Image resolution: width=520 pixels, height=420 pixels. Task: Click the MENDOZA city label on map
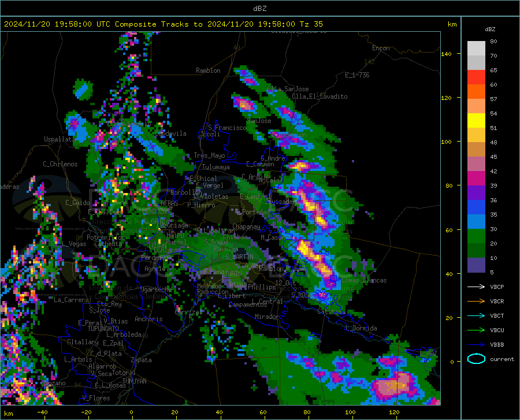[155, 211]
